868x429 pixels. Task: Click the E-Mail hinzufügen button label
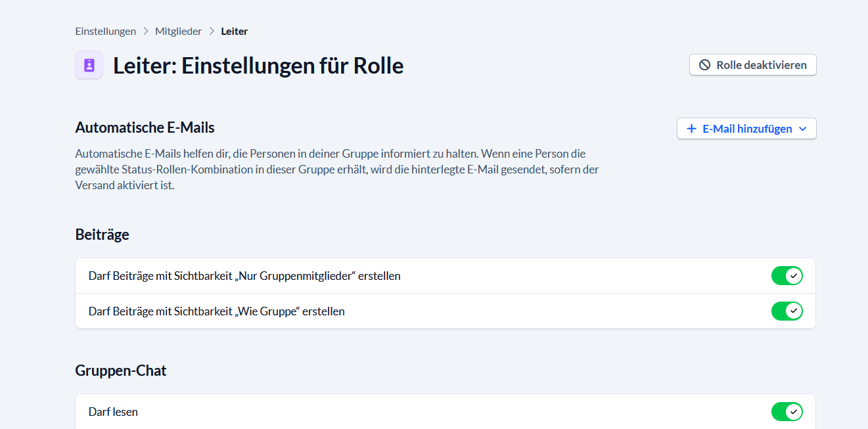tap(747, 129)
